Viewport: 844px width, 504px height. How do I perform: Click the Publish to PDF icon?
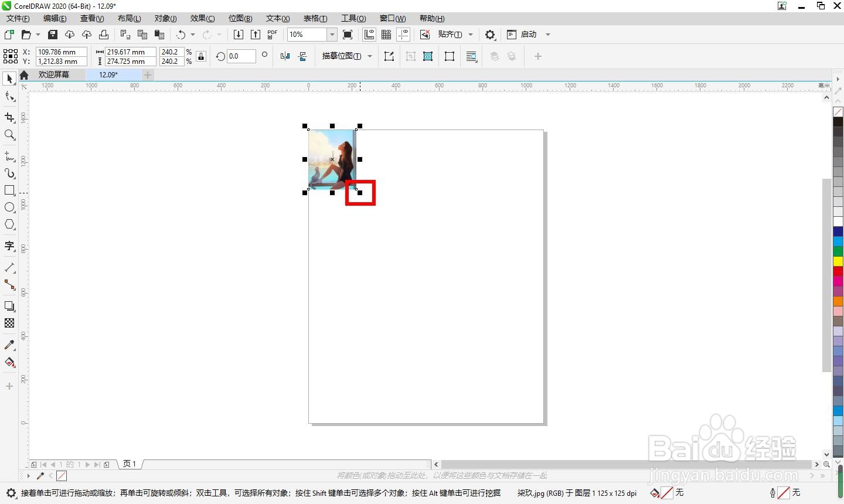click(273, 35)
